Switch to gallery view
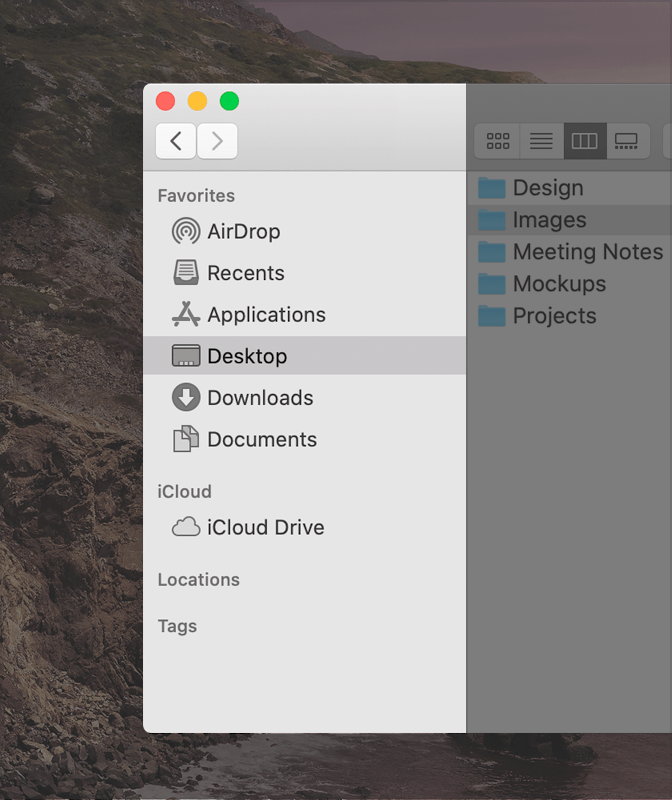This screenshot has width=672, height=800. pos(627,141)
